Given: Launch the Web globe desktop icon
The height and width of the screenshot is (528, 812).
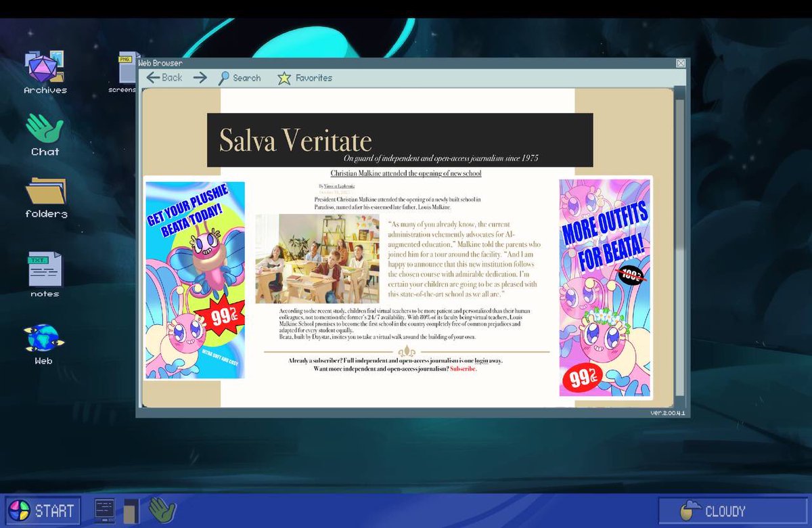Looking at the screenshot, I should (44, 344).
